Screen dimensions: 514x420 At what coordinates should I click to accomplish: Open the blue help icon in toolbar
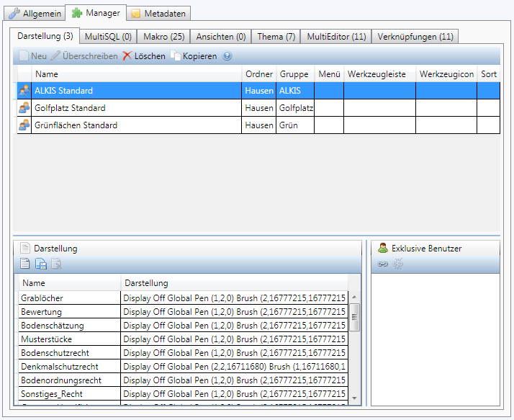click(x=227, y=56)
